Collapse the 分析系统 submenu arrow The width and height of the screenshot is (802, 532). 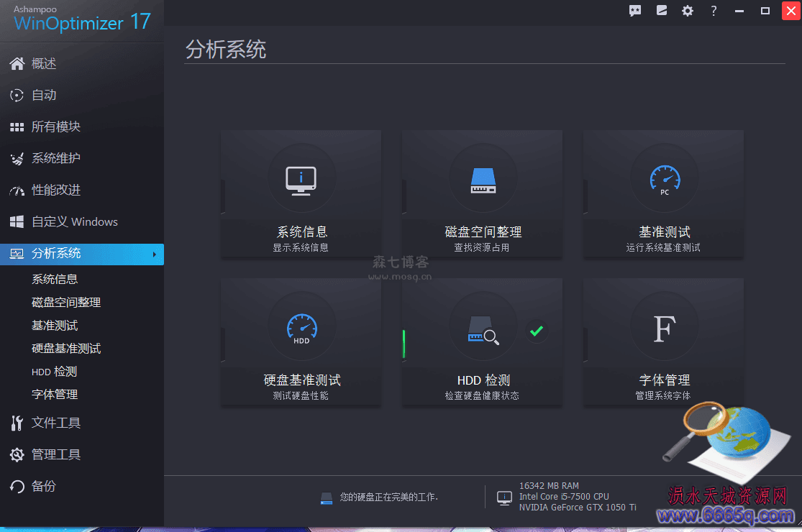[x=155, y=254]
